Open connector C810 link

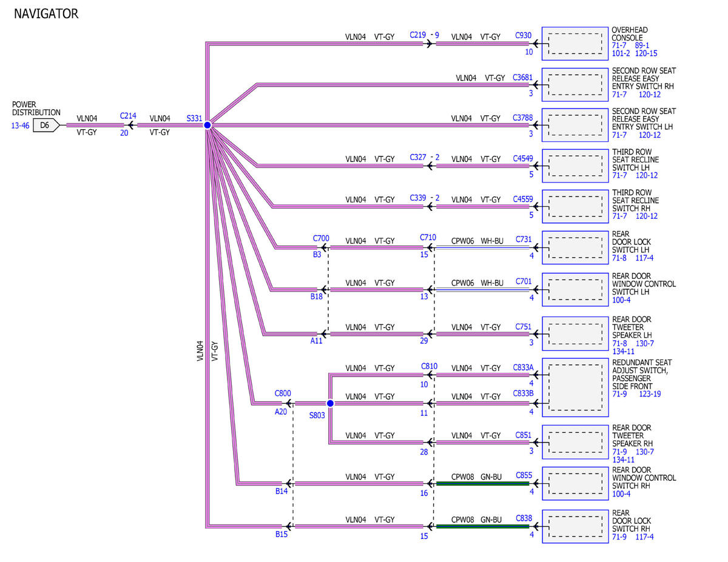click(x=429, y=367)
